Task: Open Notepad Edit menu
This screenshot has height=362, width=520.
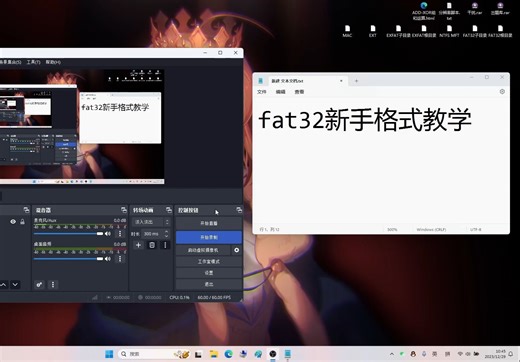Action: (281, 92)
